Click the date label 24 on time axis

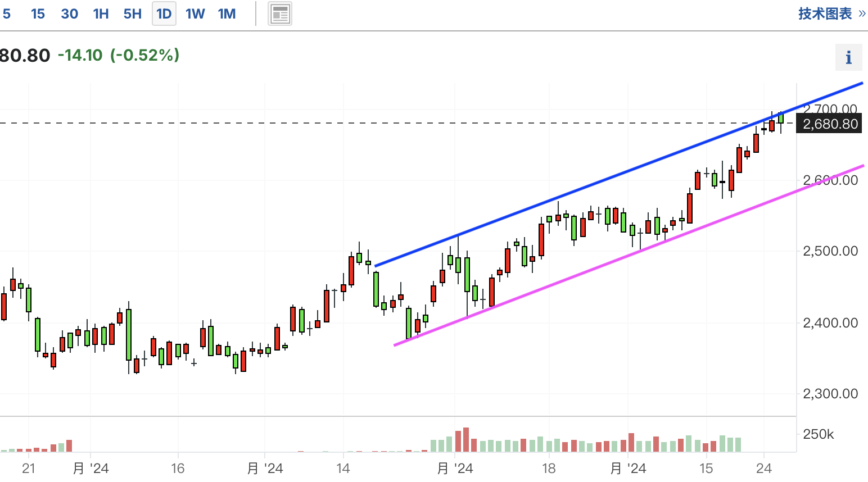pyautogui.click(x=764, y=469)
